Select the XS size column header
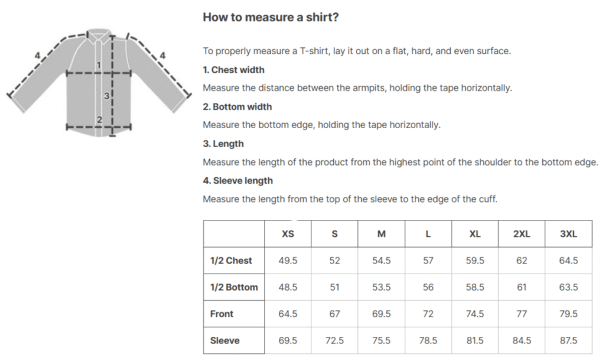 tap(288, 234)
